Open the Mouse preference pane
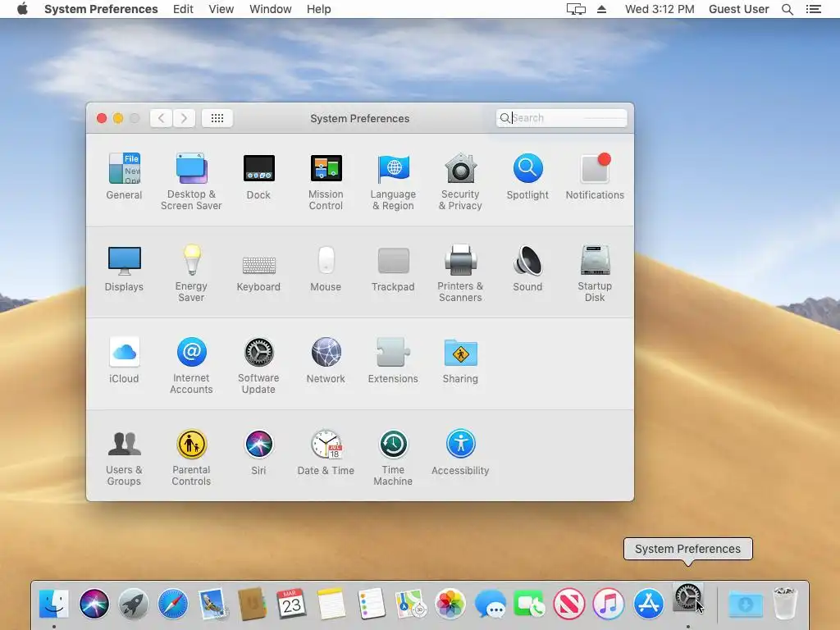840x630 pixels. pos(326,269)
